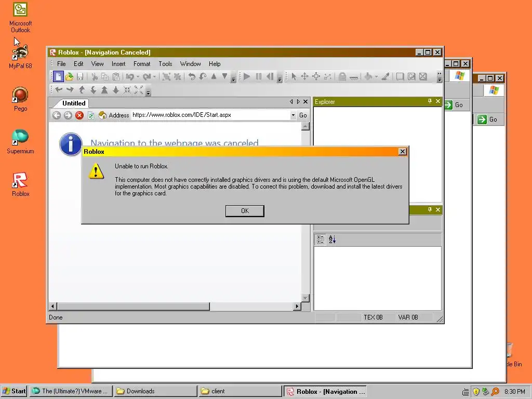Screen dimensions: 532x399
Task: Select the four-arrow Move tool
Action: click(304, 77)
